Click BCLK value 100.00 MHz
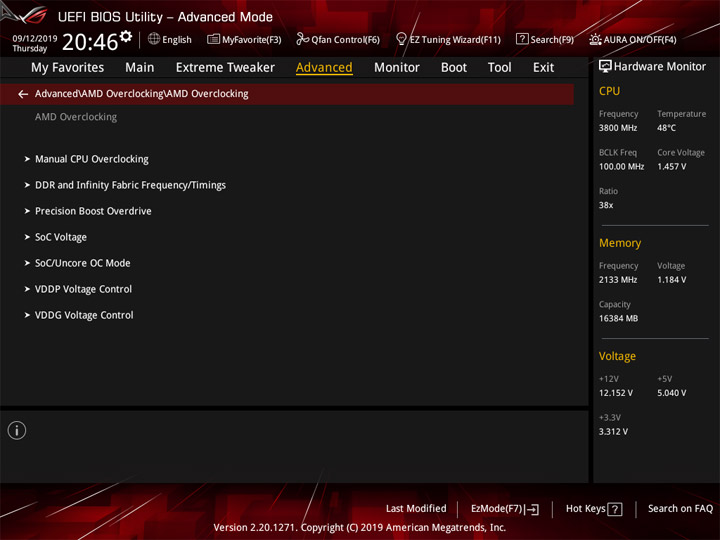The width and height of the screenshot is (720, 540). (621, 167)
